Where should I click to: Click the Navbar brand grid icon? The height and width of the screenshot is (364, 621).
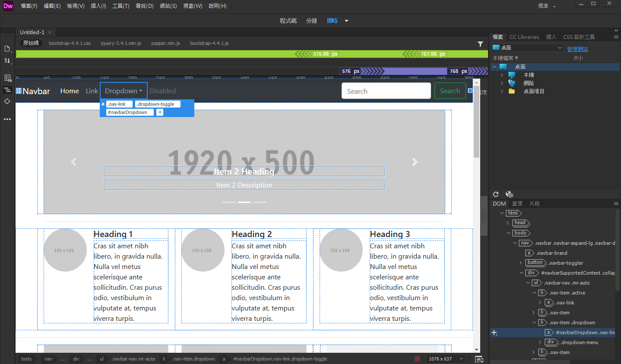point(19,91)
